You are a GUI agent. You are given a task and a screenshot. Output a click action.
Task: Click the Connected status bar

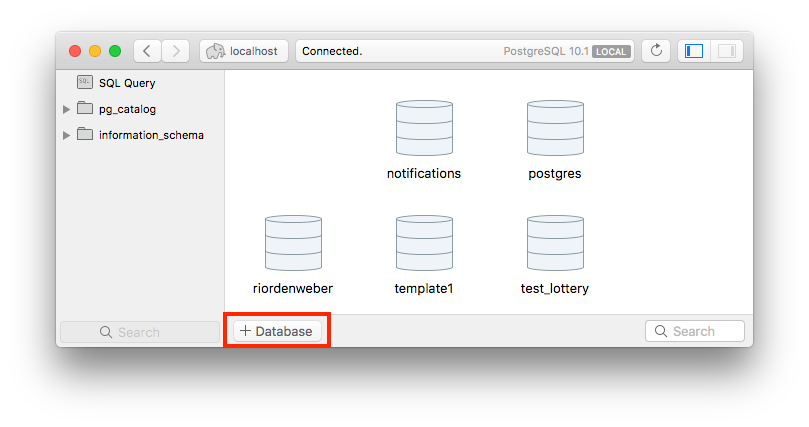464,51
